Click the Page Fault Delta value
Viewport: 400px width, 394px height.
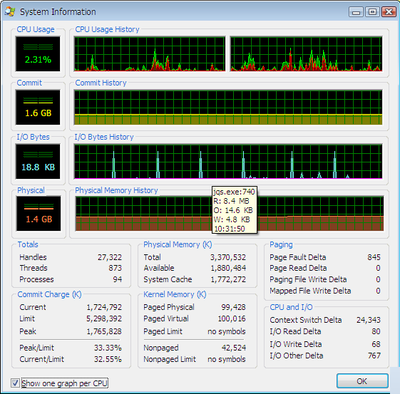point(374,257)
